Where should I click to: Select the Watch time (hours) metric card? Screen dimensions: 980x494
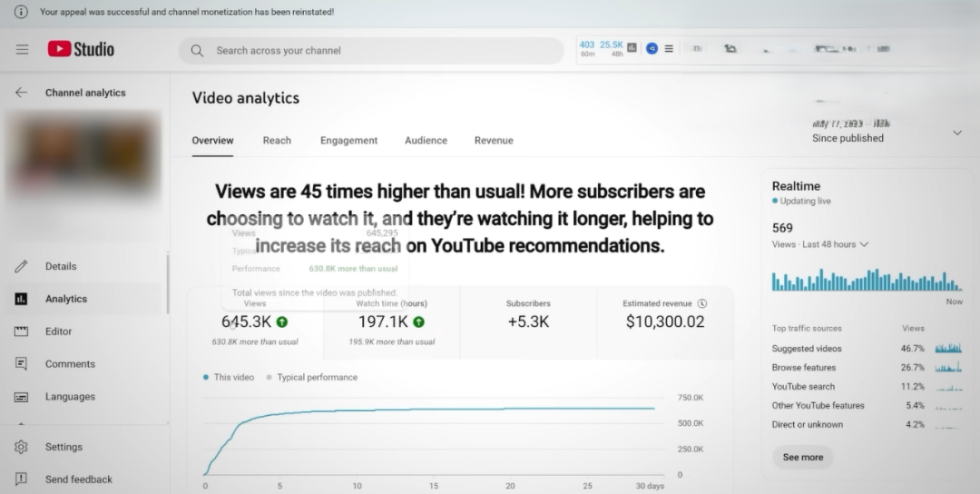coord(392,321)
